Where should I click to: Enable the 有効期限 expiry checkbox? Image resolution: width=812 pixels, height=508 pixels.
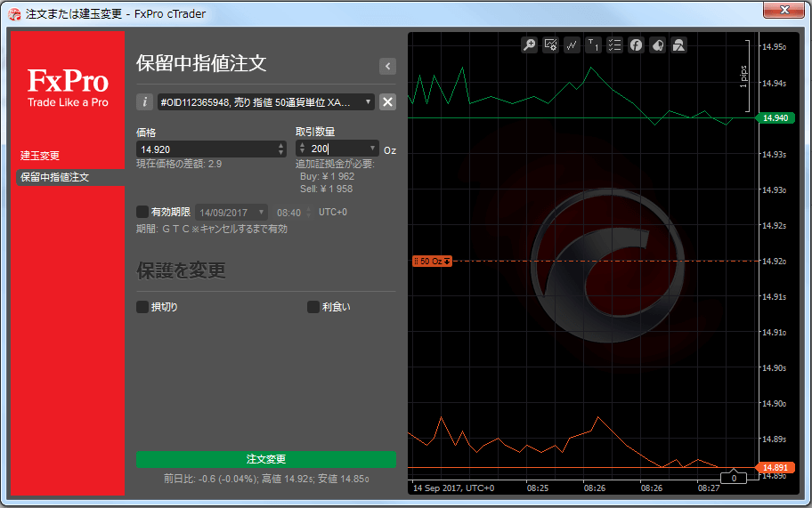tap(142, 212)
